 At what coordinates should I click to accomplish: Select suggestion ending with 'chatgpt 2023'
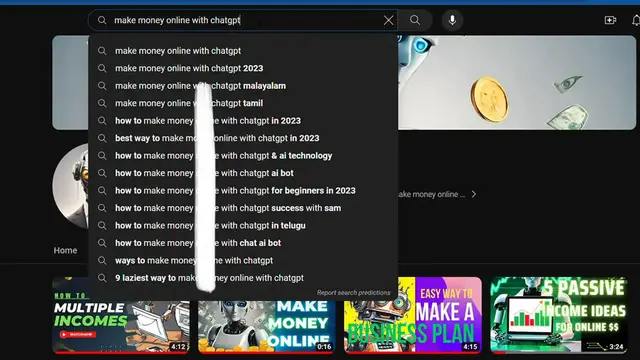[x=243, y=68]
